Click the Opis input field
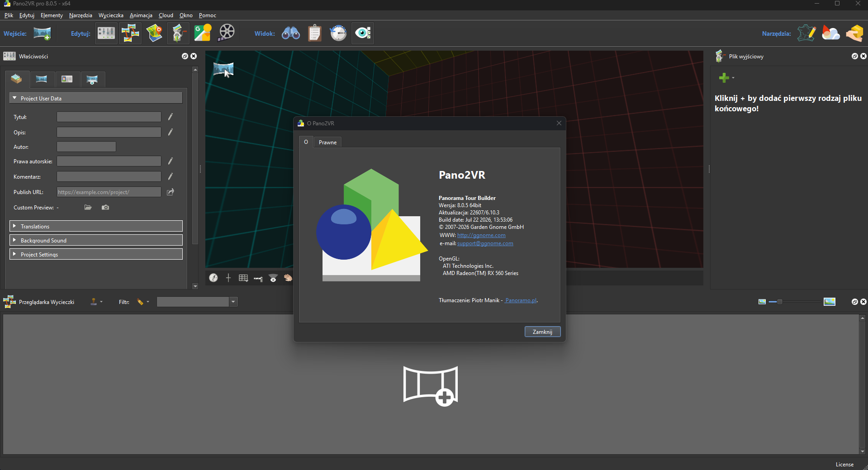The image size is (868, 470). pos(109,133)
